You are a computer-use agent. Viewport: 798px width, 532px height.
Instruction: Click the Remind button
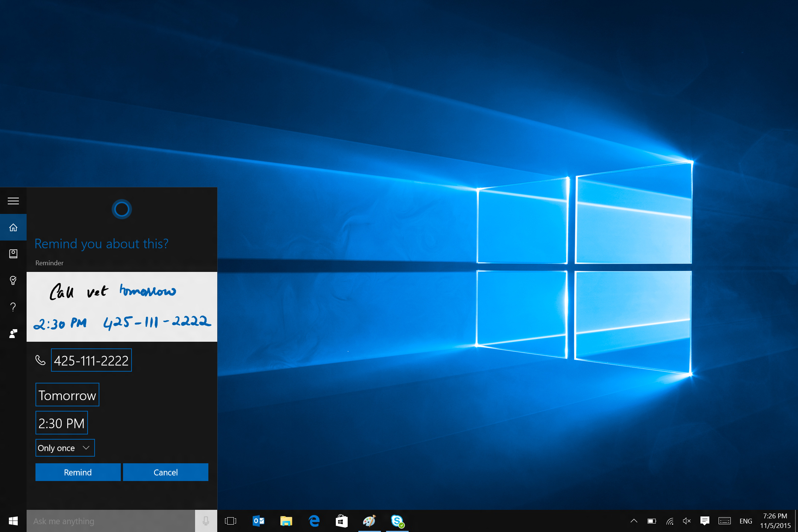point(78,472)
